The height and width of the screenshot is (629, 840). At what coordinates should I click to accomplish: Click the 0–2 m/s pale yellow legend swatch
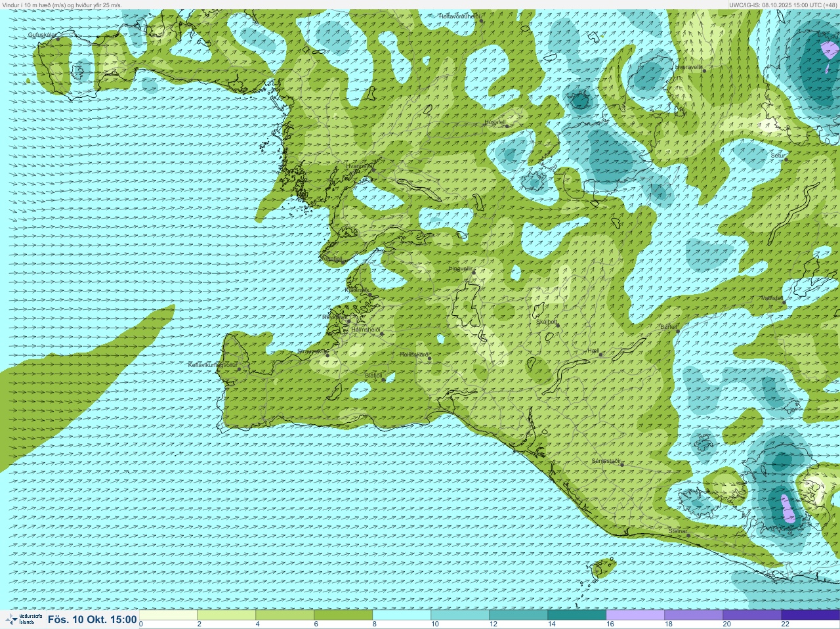point(168,615)
